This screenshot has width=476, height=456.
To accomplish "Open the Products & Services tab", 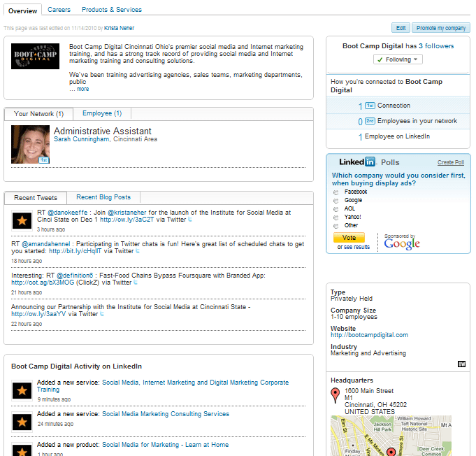I will coord(111,10).
